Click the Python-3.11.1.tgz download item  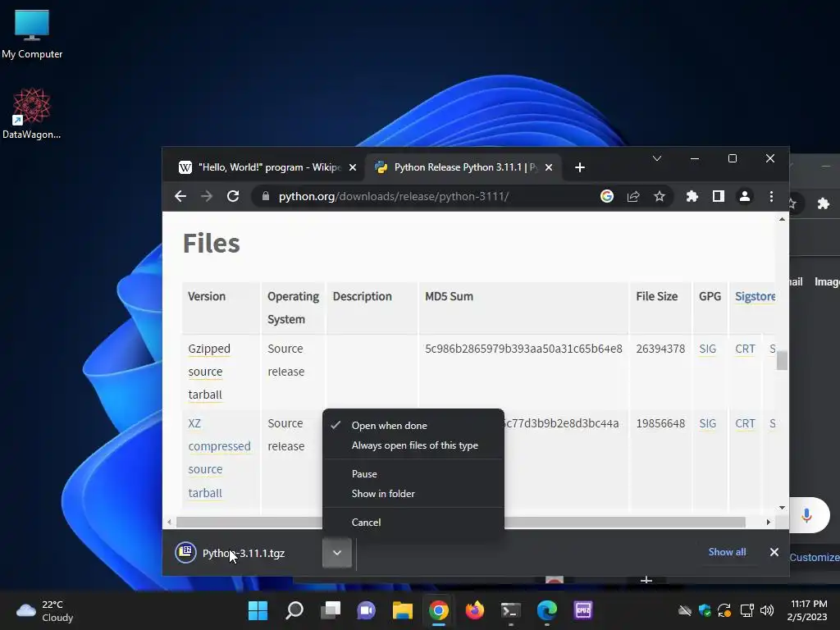[x=244, y=553]
